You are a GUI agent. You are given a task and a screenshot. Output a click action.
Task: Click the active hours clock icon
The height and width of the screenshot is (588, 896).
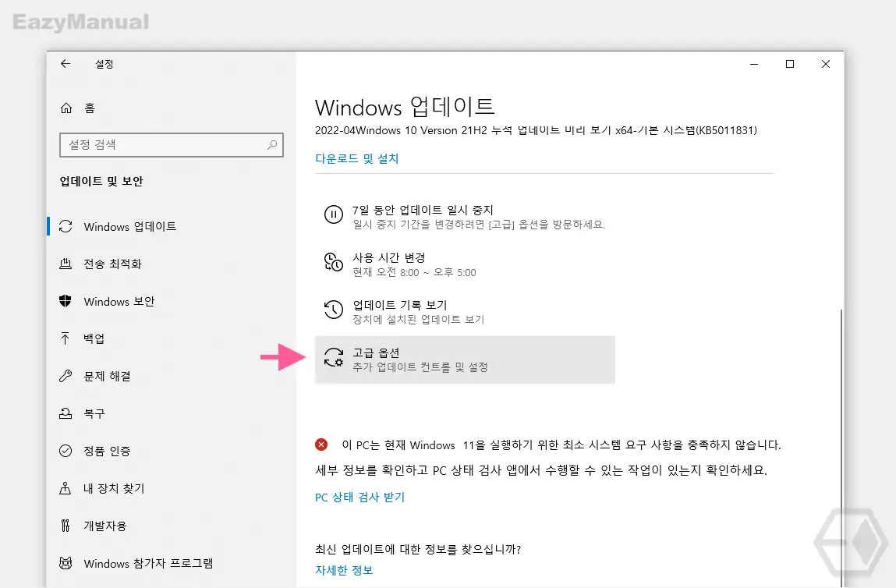pyautogui.click(x=334, y=262)
